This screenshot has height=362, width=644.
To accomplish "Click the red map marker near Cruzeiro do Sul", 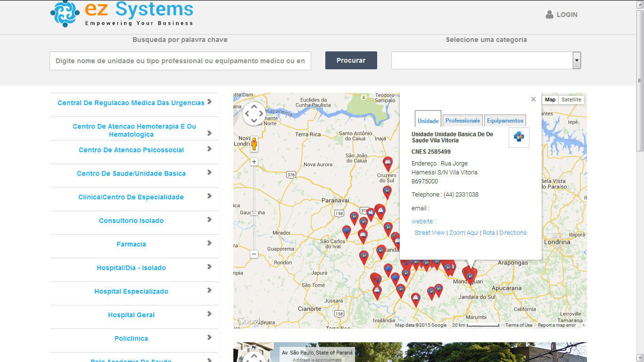I will [x=388, y=164].
